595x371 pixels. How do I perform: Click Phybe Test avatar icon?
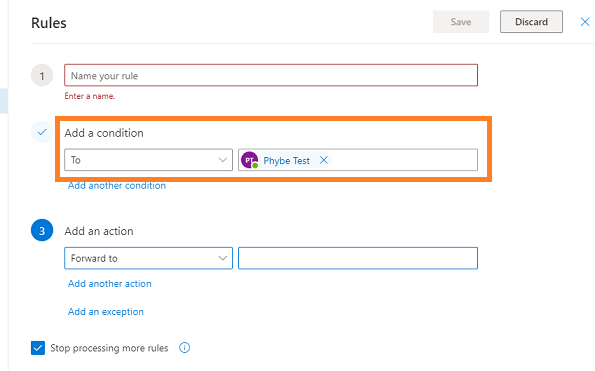249,160
